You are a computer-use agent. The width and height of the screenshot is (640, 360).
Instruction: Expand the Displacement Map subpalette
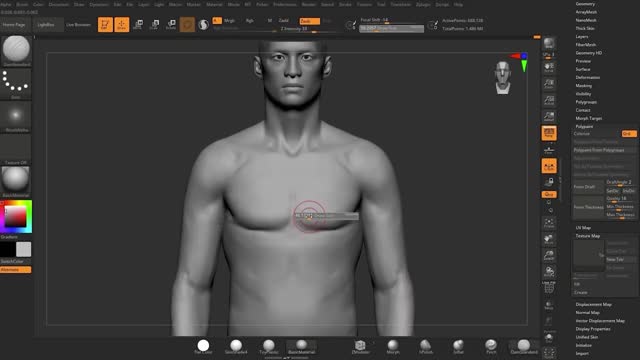(593, 304)
